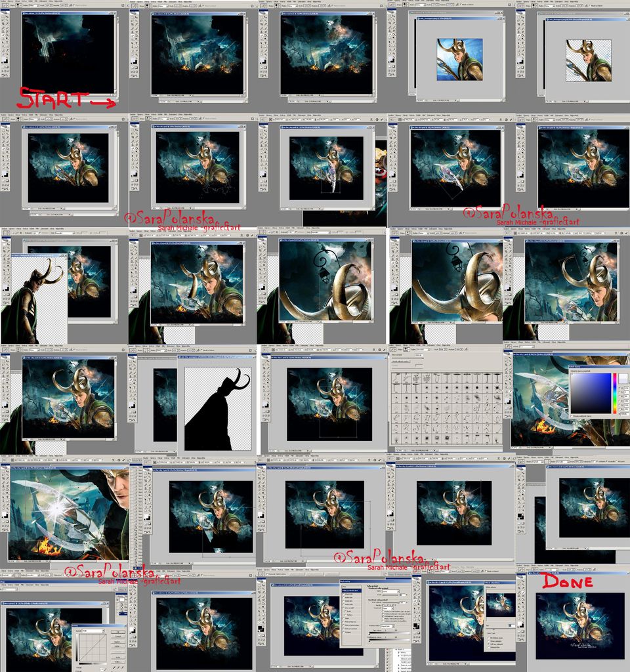Screen dimensions: 630x672
Task: Open Vrstva menu above the brush picker
Action: [x=412, y=345]
